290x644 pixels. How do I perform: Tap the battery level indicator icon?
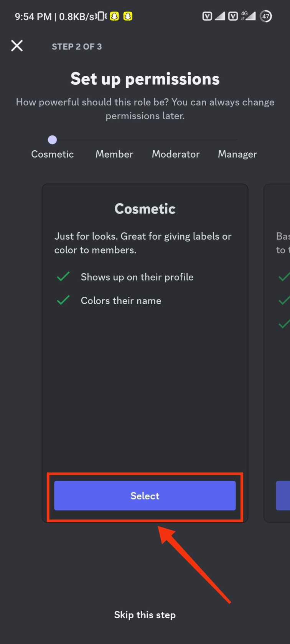coord(266,16)
